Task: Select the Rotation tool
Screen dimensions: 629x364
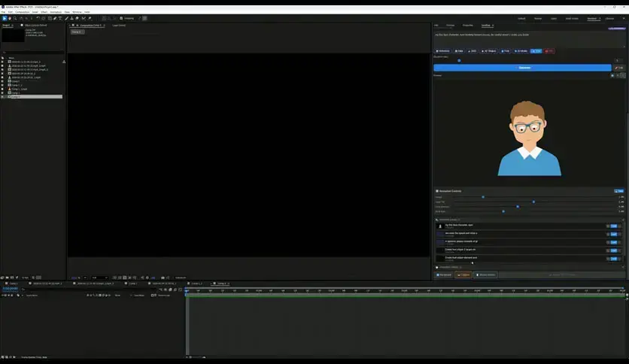Action: click(38, 18)
